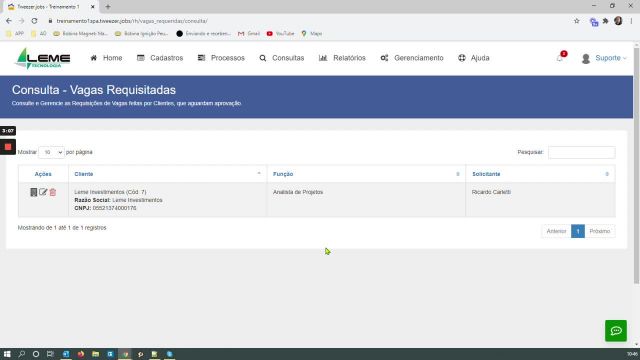Click the Anterior pagination button

(556, 231)
